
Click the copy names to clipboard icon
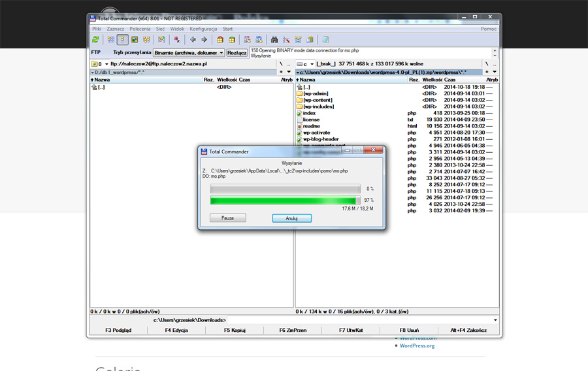point(310,40)
